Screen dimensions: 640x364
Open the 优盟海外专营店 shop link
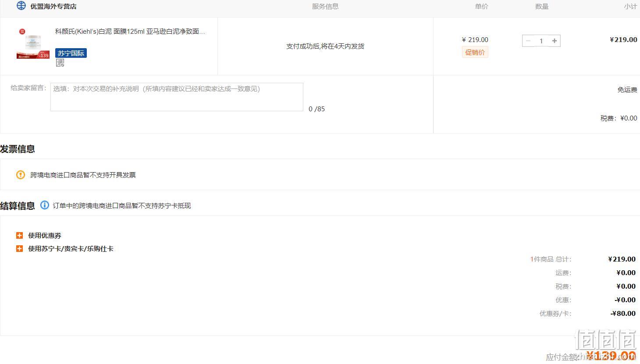coord(53,7)
